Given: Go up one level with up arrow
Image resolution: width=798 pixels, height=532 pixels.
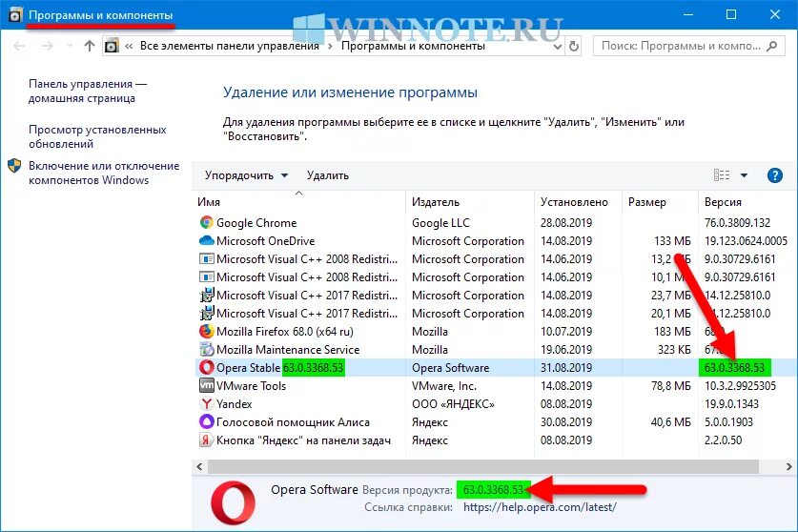Looking at the screenshot, I should 90,46.
